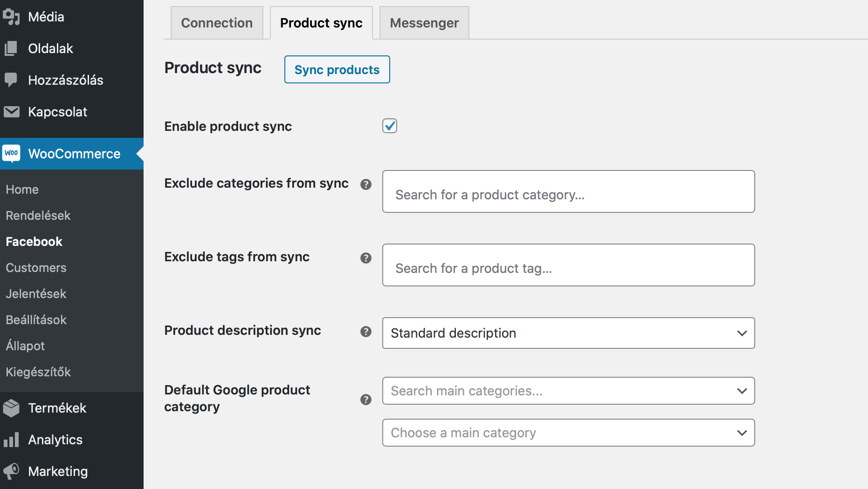Open the Choose a main category dropdown
The width and height of the screenshot is (868, 489).
click(x=568, y=433)
